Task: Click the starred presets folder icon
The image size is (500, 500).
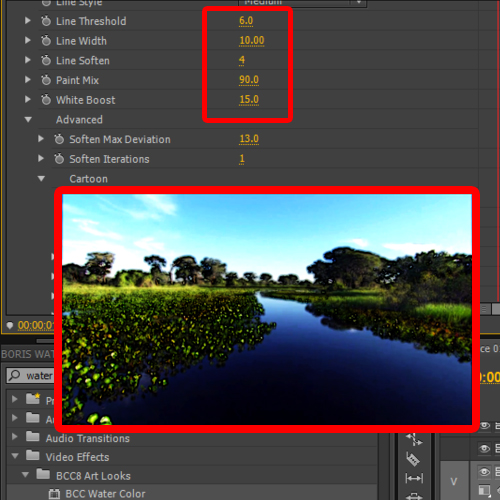Action: pos(33,398)
